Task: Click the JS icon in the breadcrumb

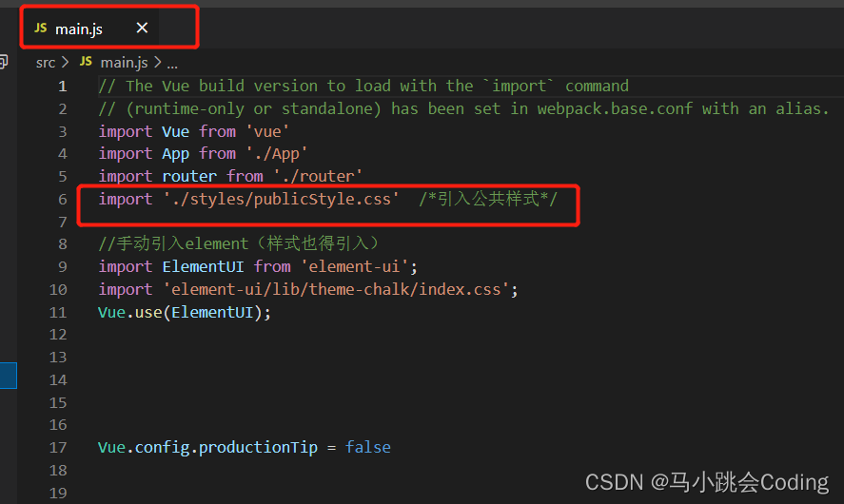Action: (86, 62)
